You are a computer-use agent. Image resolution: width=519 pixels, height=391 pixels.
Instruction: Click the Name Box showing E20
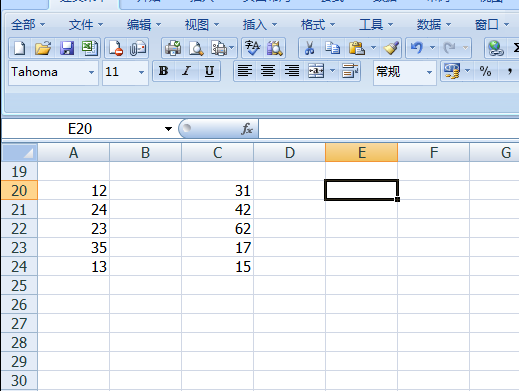(x=80, y=129)
